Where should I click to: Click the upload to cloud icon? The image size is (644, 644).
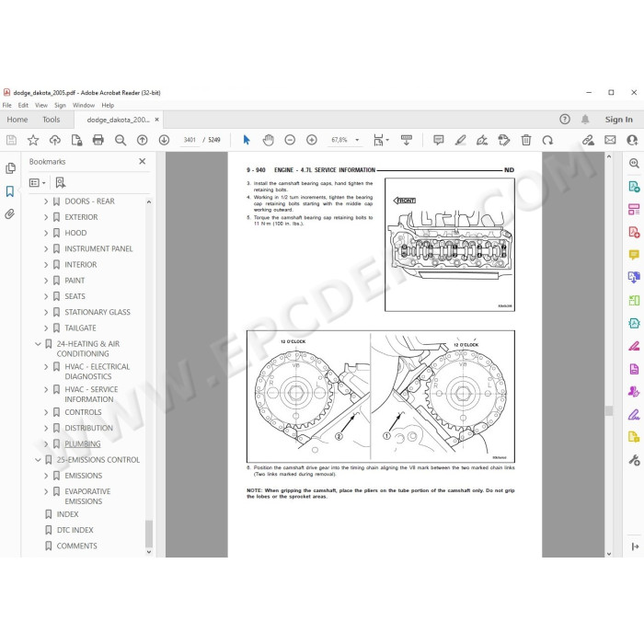point(55,140)
